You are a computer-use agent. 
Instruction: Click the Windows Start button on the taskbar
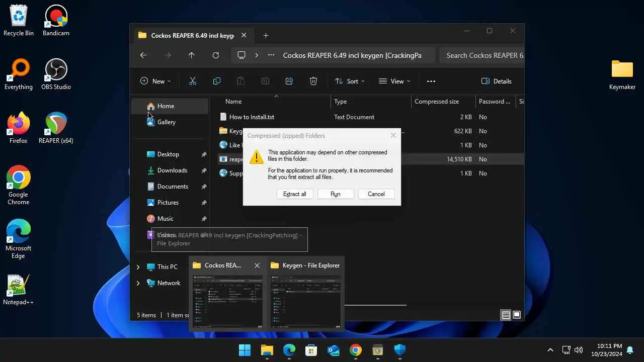pos(245,350)
